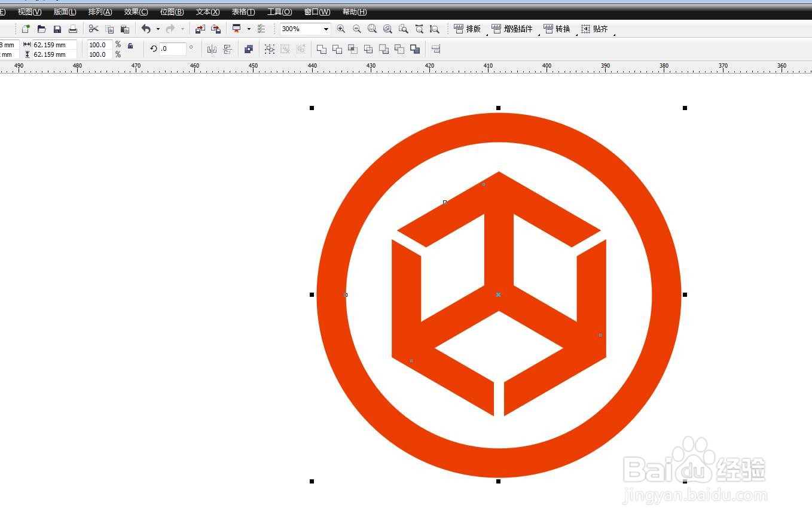The width and height of the screenshot is (812, 523).
Task: Open the 版面(L) menu
Action: (x=65, y=12)
